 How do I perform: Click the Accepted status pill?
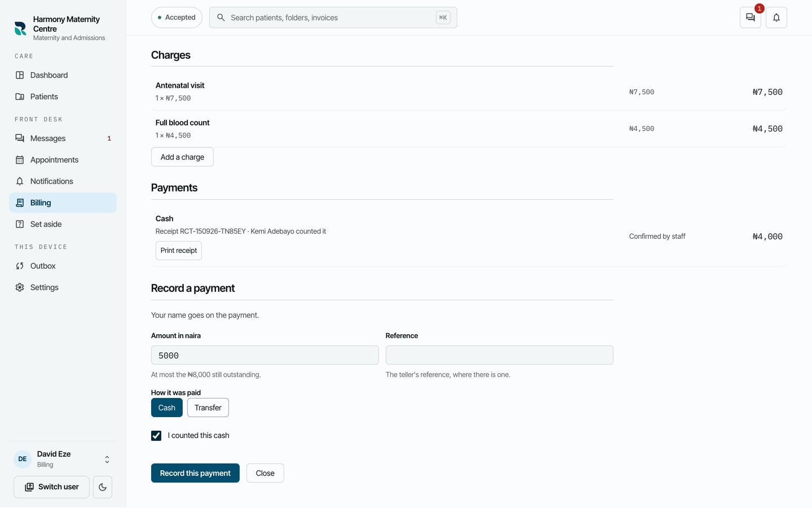click(176, 17)
